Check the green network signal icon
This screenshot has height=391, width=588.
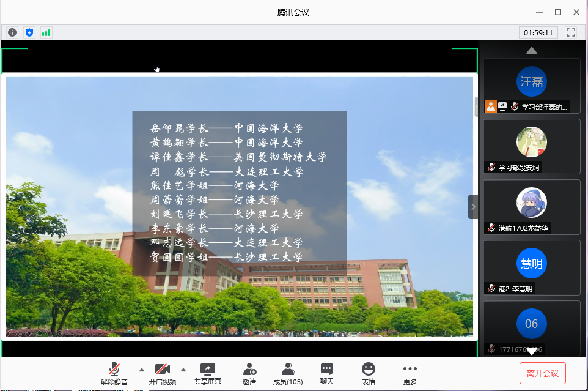[x=46, y=32]
